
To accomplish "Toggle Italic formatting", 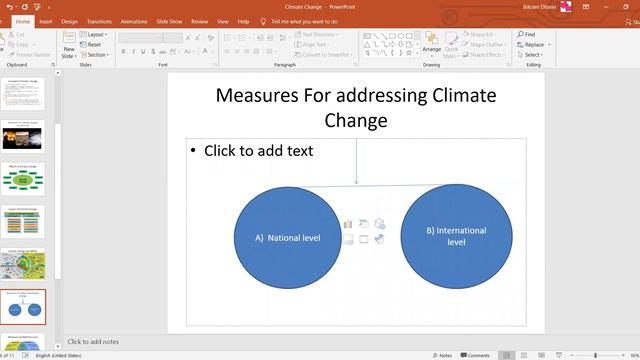I will click(x=133, y=51).
